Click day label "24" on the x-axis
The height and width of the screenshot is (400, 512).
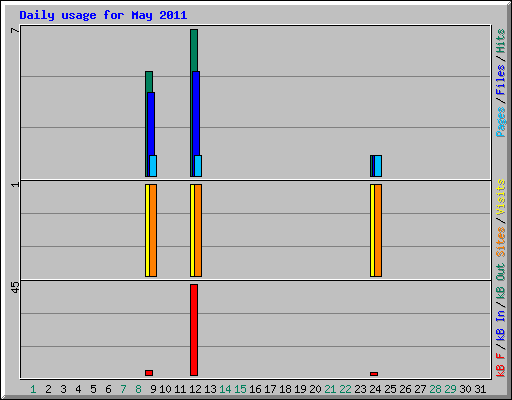(x=375, y=389)
